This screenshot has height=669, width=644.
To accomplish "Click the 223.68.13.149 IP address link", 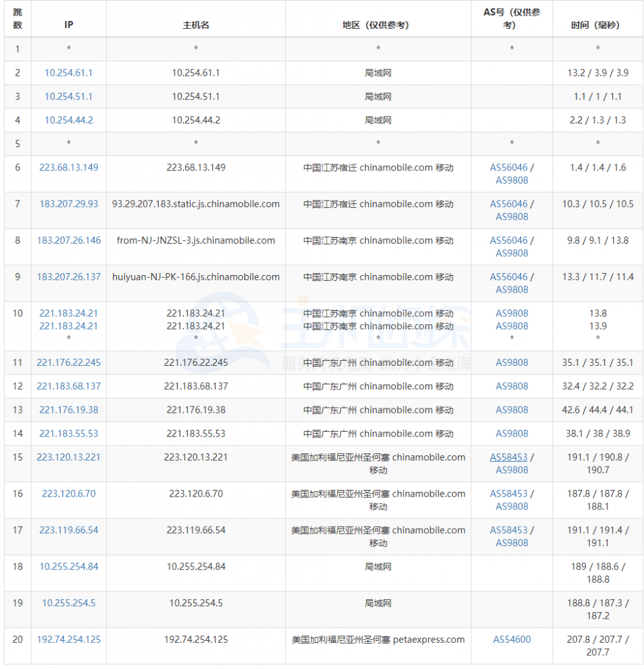I will pos(69,167).
